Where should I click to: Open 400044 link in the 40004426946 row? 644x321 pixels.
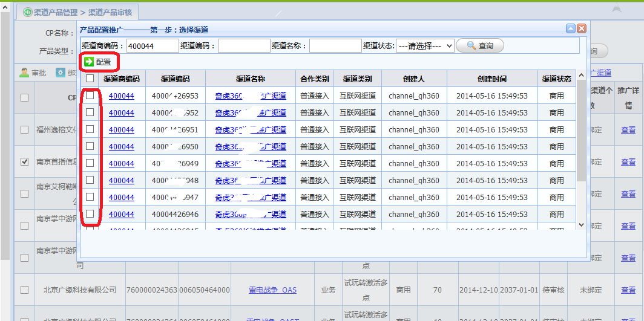121,214
